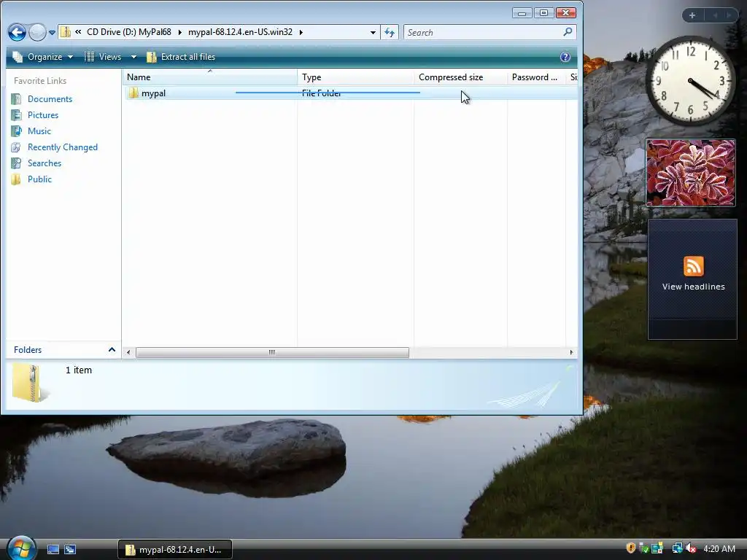Click the Searches icon in sidebar
Image resolution: width=747 pixels, height=560 pixels.
click(x=16, y=163)
